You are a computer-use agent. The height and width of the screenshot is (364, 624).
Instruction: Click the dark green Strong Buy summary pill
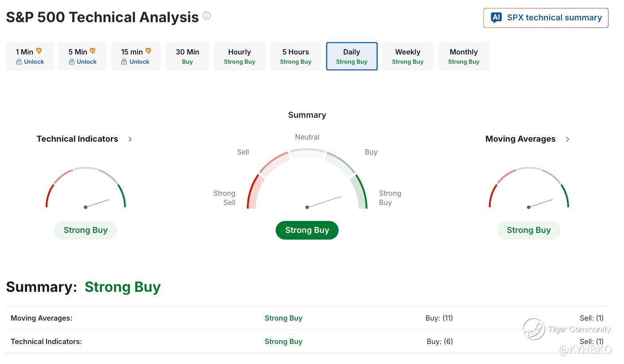(307, 230)
